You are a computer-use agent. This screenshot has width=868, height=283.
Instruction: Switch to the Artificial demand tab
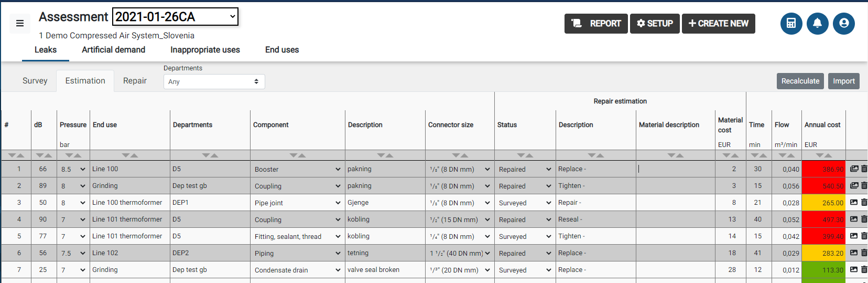pyautogui.click(x=113, y=50)
